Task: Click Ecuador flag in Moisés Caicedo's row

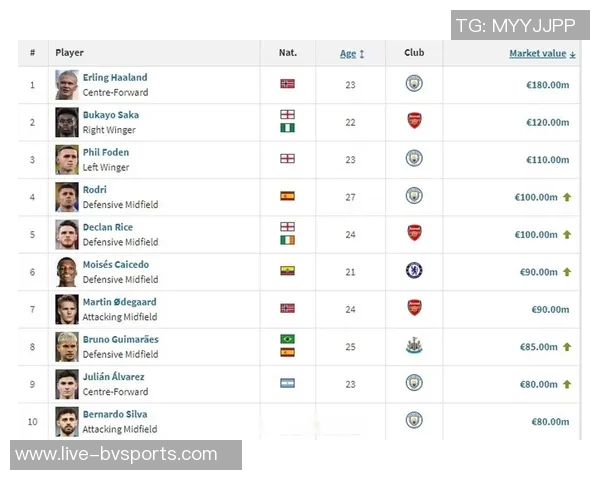Action: 287,271
